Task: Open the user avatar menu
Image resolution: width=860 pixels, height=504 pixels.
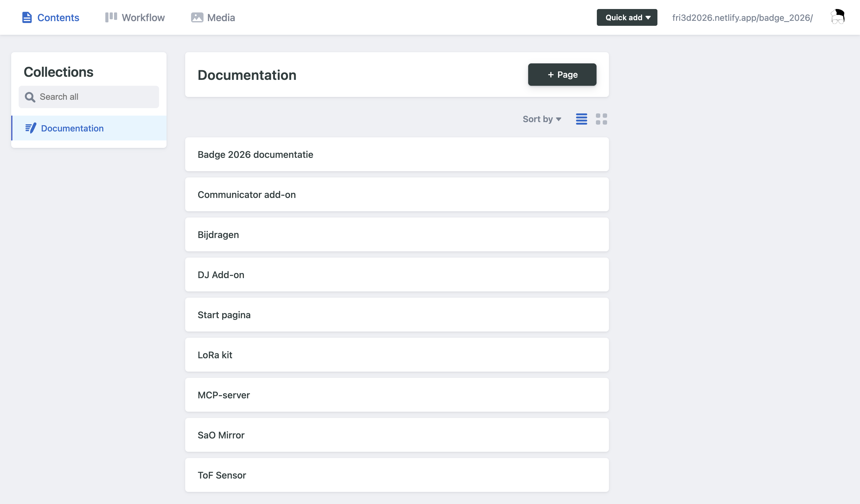Action: tap(838, 17)
